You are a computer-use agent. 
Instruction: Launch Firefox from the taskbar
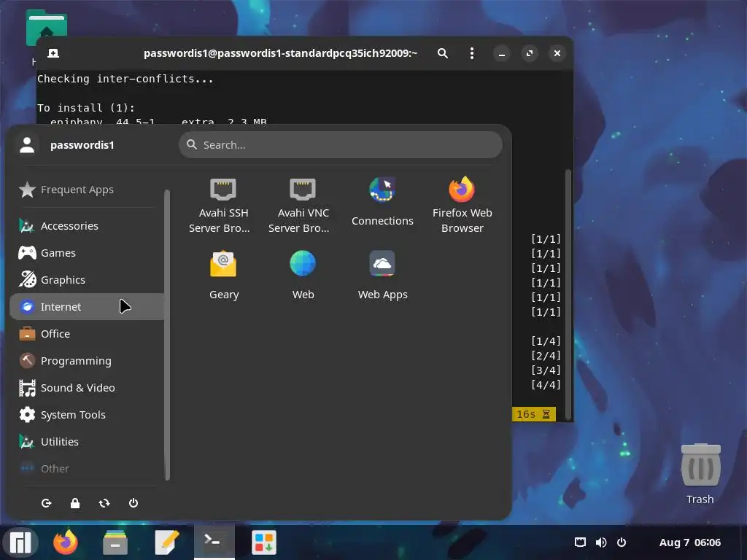(65, 542)
